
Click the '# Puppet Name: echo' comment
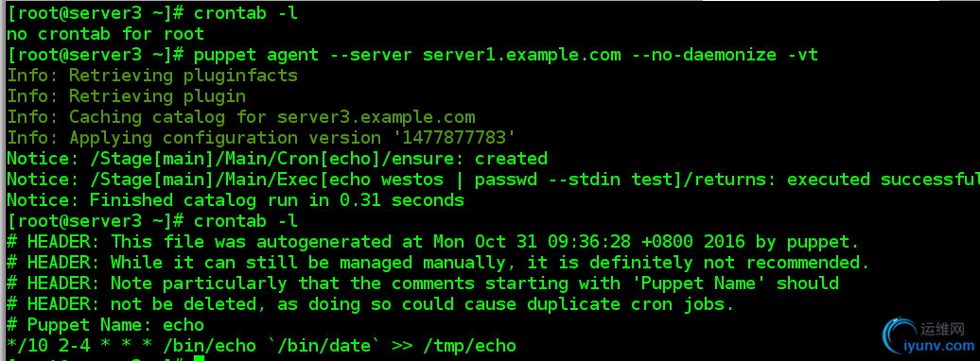[x=106, y=325]
